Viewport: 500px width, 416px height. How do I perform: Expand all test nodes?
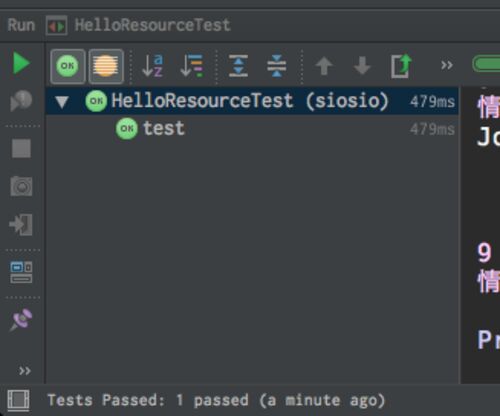click(x=238, y=65)
